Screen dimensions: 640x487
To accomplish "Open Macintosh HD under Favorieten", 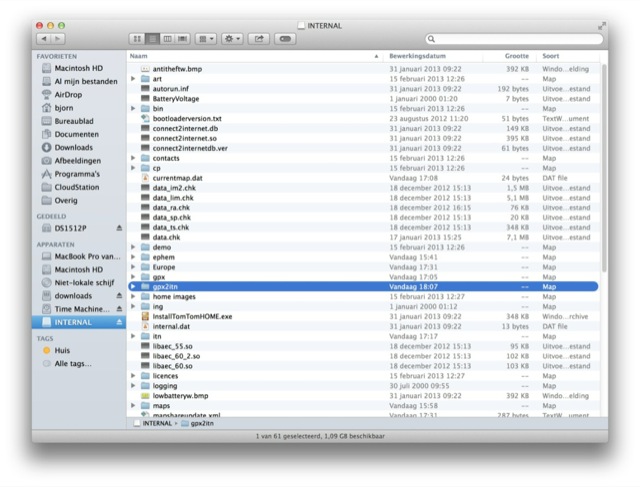I will click(78, 68).
